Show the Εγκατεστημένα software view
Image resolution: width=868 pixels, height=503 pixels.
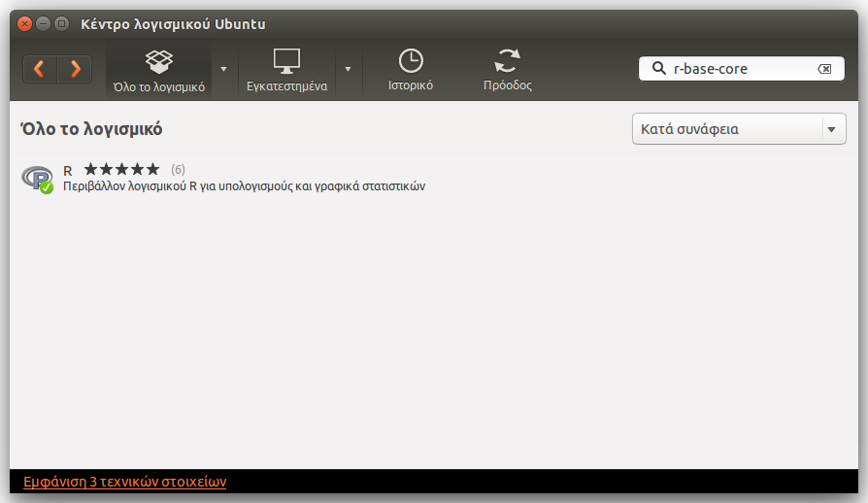(286, 70)
